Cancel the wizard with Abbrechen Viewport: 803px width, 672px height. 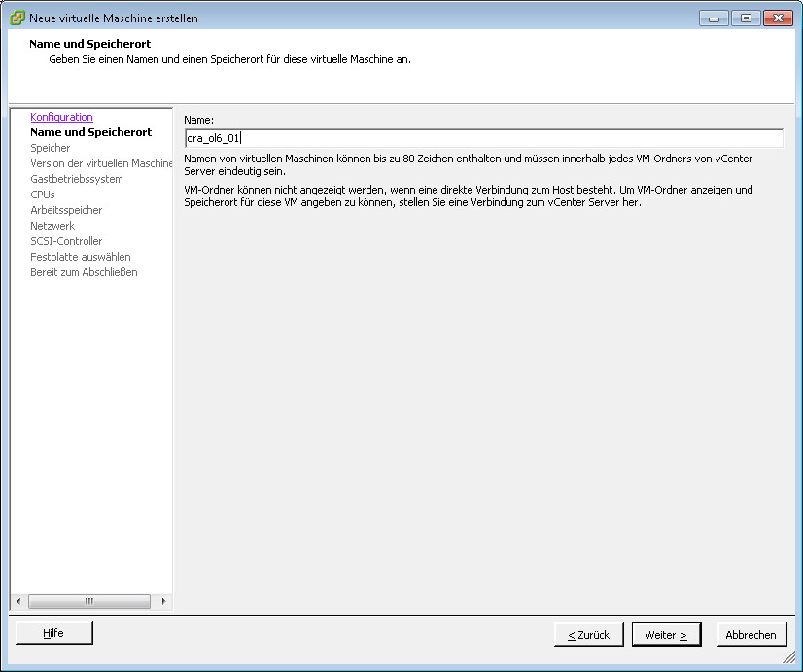click(751, 635)
